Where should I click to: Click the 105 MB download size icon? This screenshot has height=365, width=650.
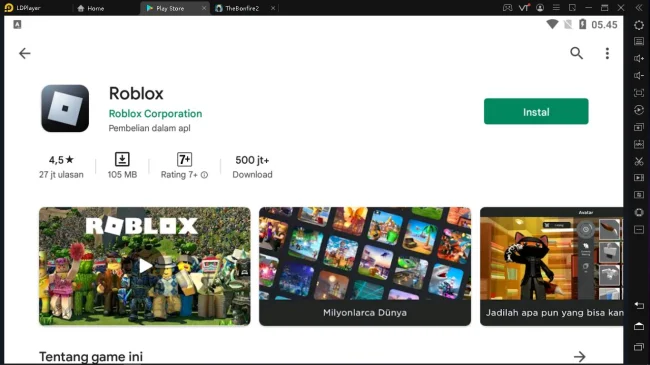coord(122,159)
